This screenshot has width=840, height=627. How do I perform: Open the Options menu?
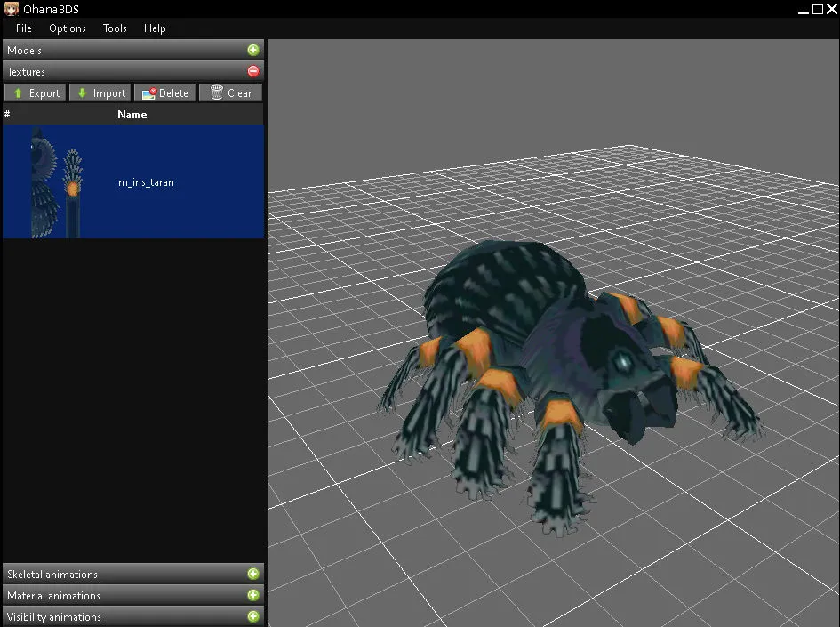(x=67, y=28)
